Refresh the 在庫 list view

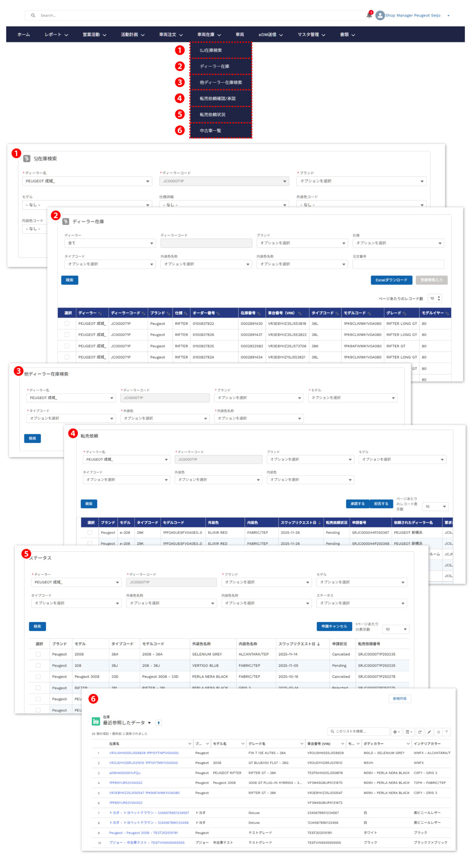tap(420, 732)
